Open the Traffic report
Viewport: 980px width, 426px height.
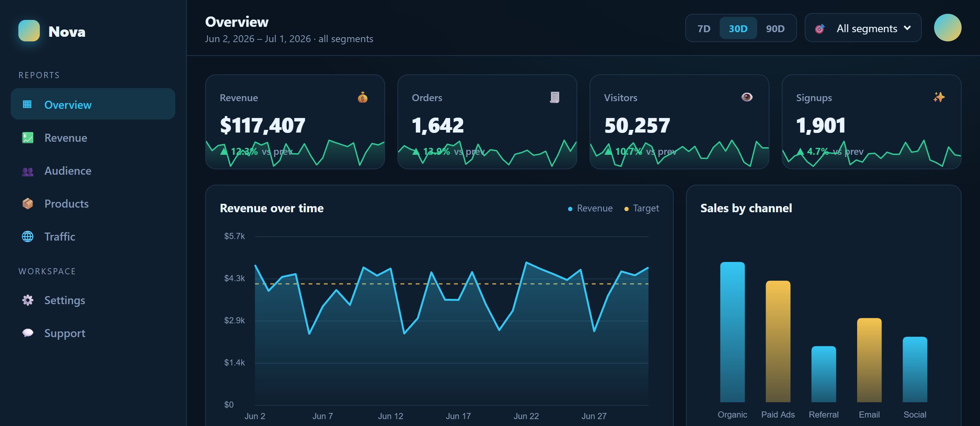(93, 236)
